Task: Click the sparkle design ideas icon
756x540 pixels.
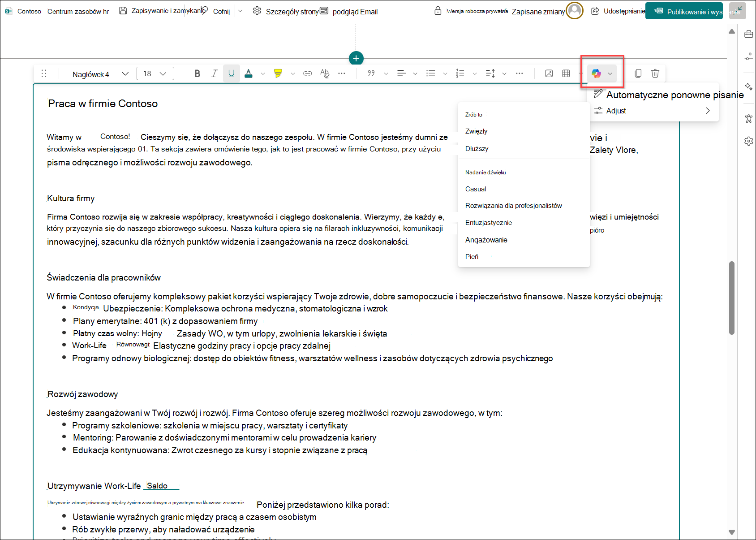Action: tap(748, 87)
